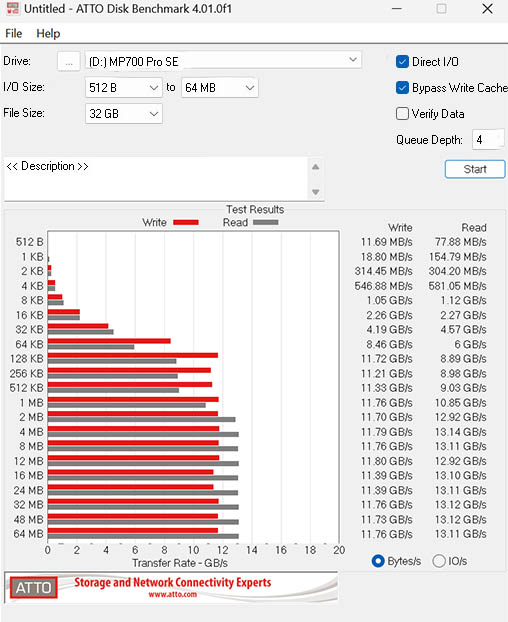Viewport: 508px width, 622px height.
Task: Click the 48 MB chart row label
Action: (28, 520)
